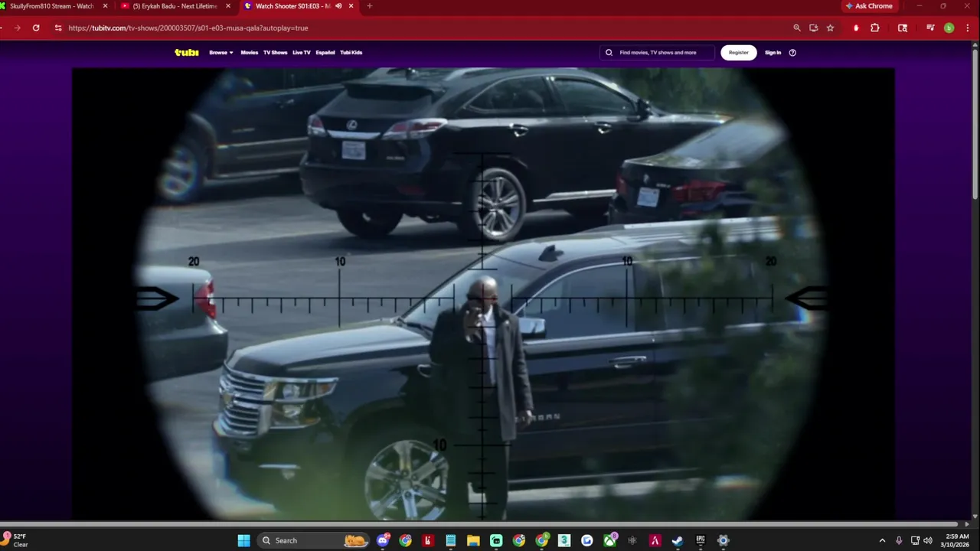Focus the Find movies, TV shows search field
This screenshot has width=980, height=551.
tap(657, 53)
